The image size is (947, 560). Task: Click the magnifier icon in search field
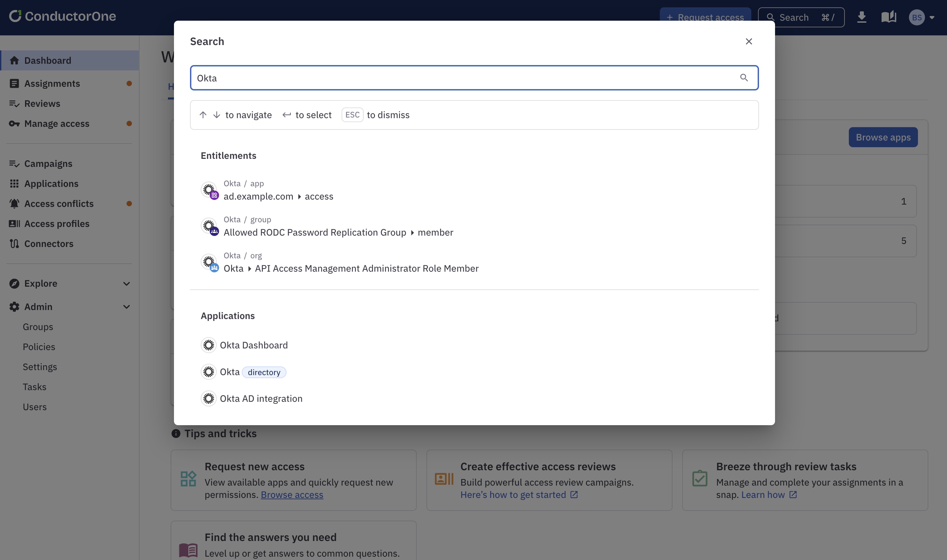[744, 78]
